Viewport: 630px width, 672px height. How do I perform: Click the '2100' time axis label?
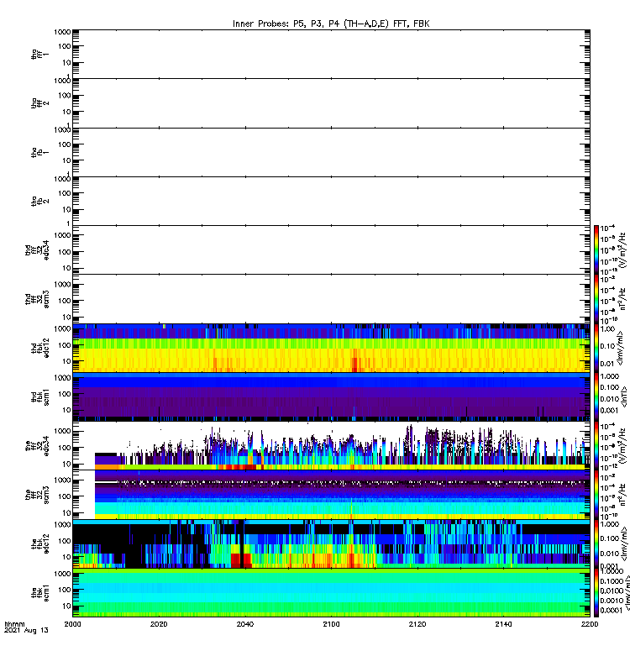(x=331, y=624)
